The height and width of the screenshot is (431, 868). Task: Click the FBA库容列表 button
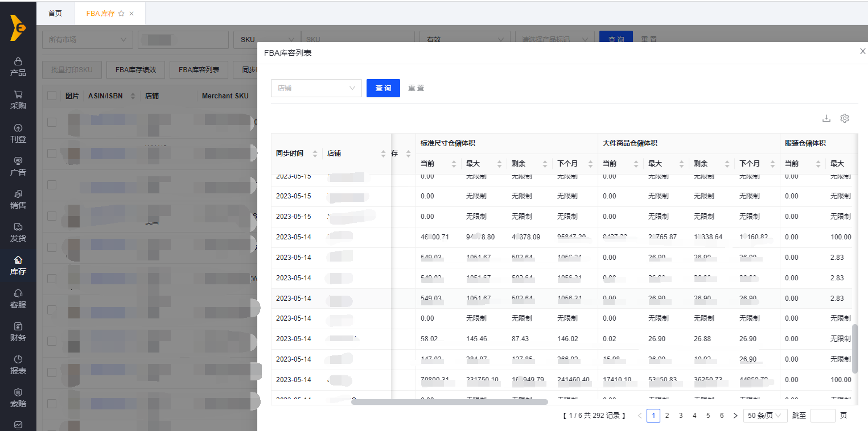tap(199, 70)
